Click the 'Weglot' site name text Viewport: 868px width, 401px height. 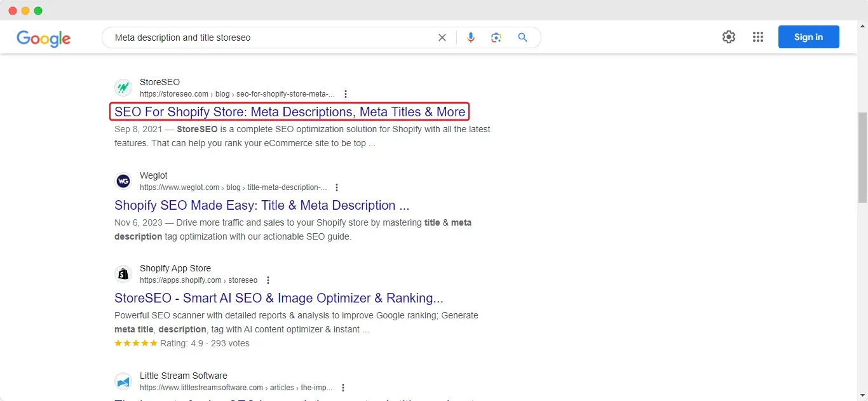coord(154,175)
